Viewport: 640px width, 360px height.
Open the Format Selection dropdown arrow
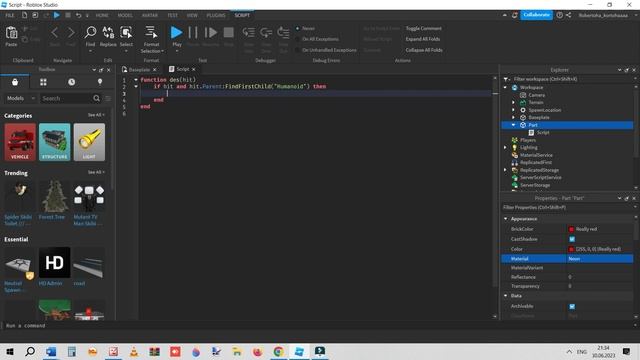click(x=162, y=51)
